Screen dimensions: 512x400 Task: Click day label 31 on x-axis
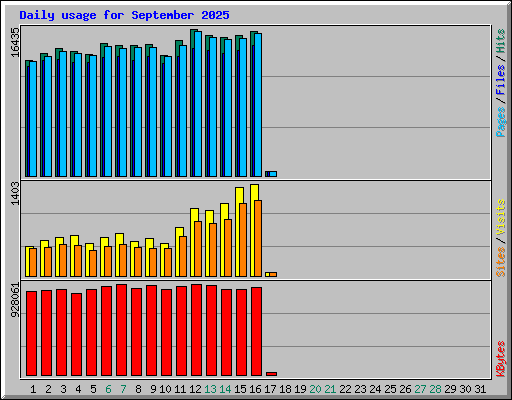[480, 389]
